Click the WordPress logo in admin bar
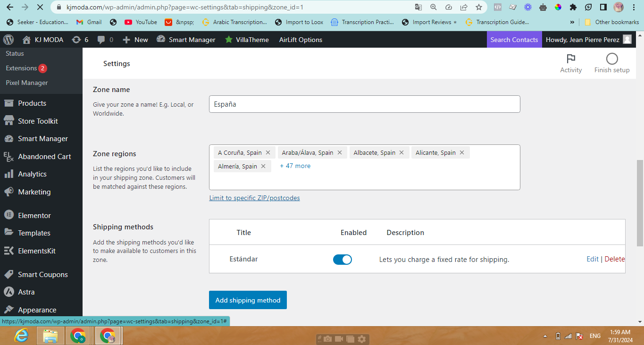The height and width of the screenshot is (345, 644). click(8, 40)
